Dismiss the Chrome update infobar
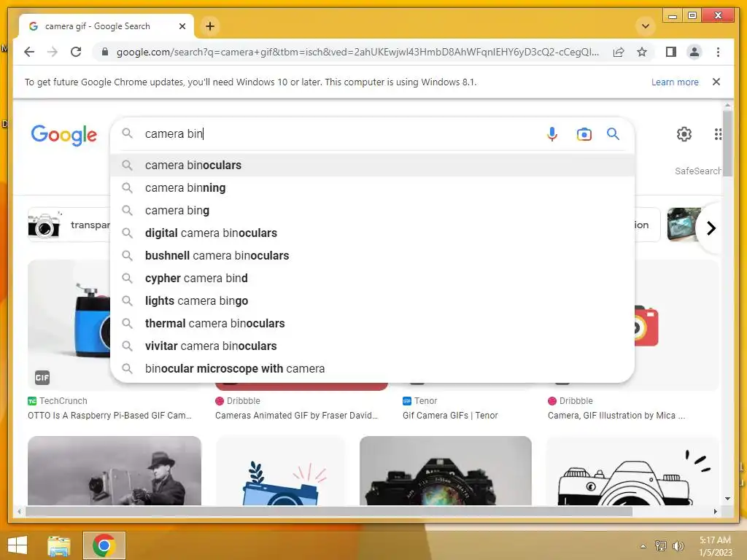 coord(716,82)
